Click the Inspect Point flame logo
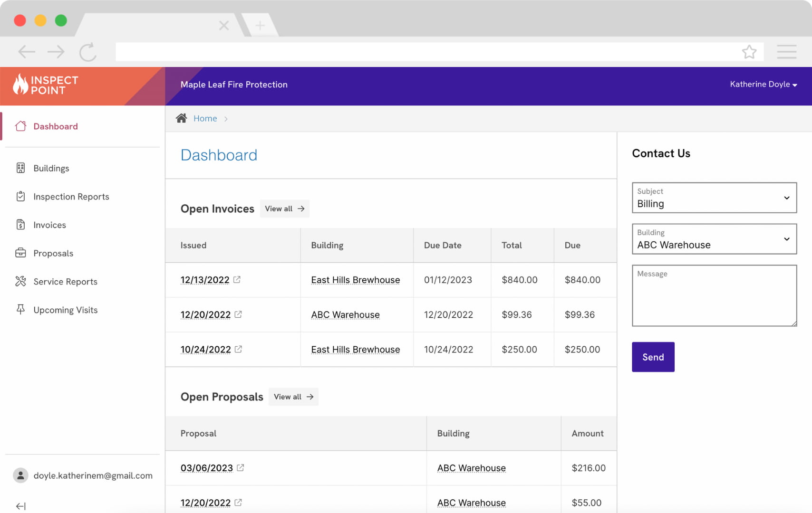812x513 pixels. 20,84
